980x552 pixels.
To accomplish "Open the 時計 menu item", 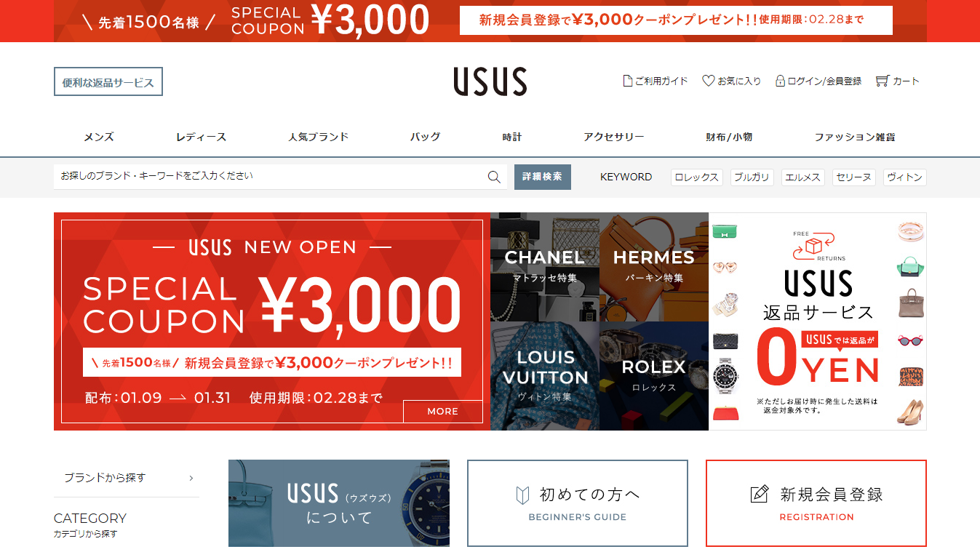I will [512, 137].
